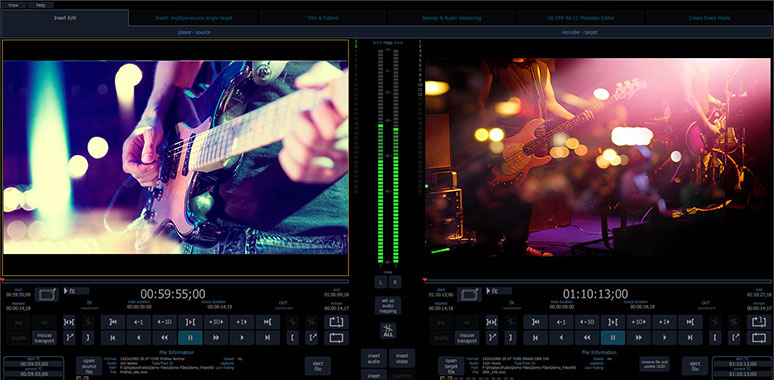Play In to Out on target recorder

point(613,322)
